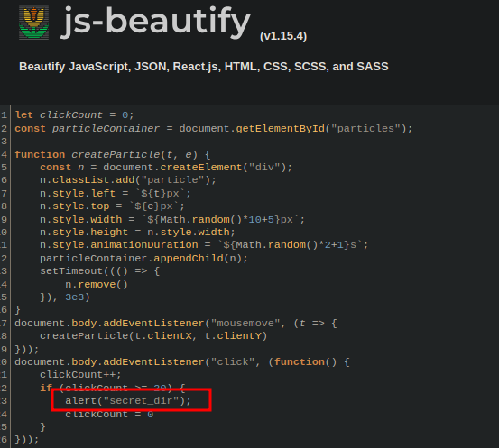Viewport: 499px width, 448px height.
Task: Place cursor on the clickCount declaration line
Action: point(75,114)
